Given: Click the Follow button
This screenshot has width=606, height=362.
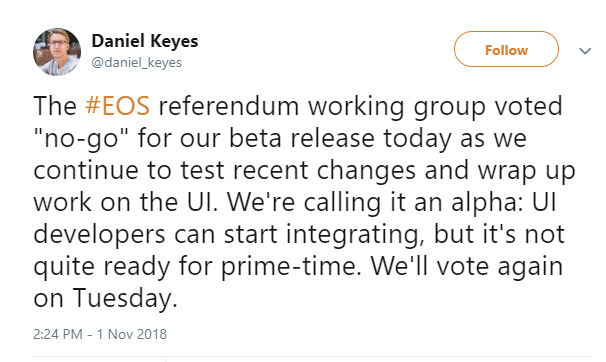Looking at the screenshot, I should (506, 49).
